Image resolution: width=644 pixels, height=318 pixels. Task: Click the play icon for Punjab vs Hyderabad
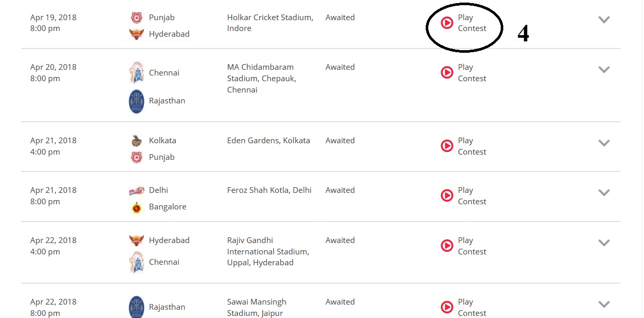click(447, 23)
